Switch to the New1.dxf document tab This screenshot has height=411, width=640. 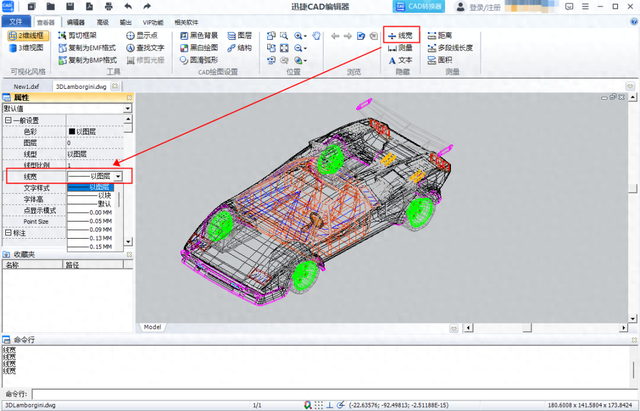[x=26, y=87]
